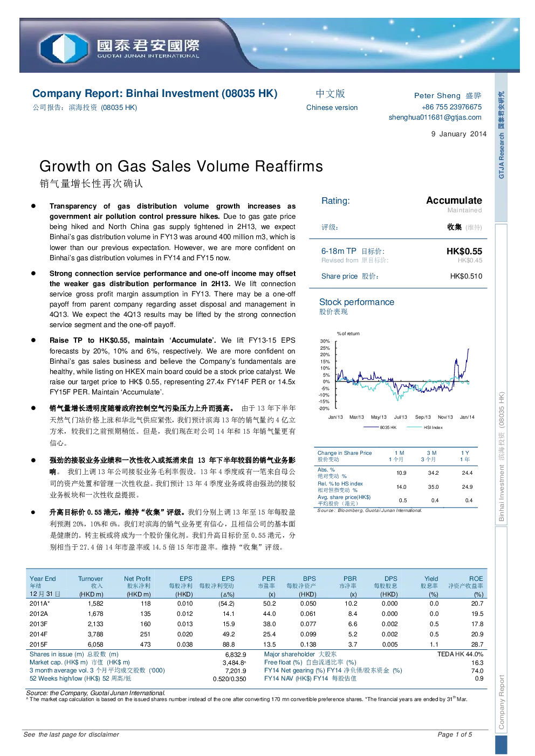Click Abs. % 1 M value 10.9
Screen dimensions: 535x756
pyautogui.click(x=401, y=473)
